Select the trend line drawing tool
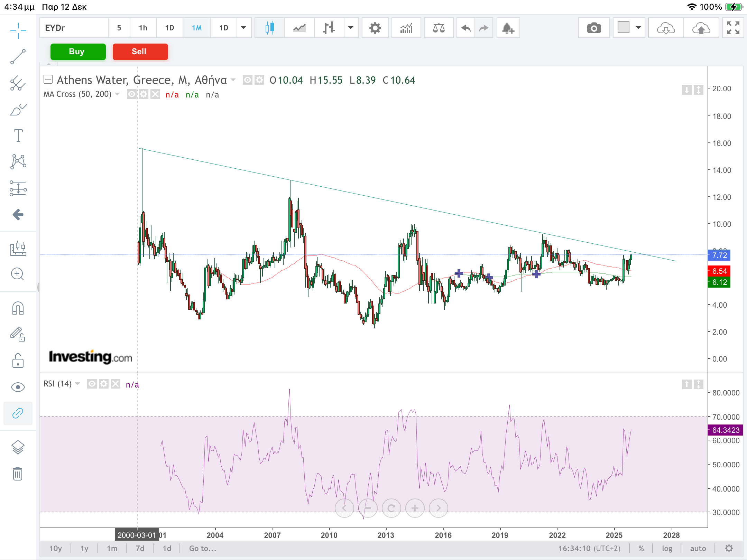The height and width of the screenshot is (560, 747). pos(18,57)
